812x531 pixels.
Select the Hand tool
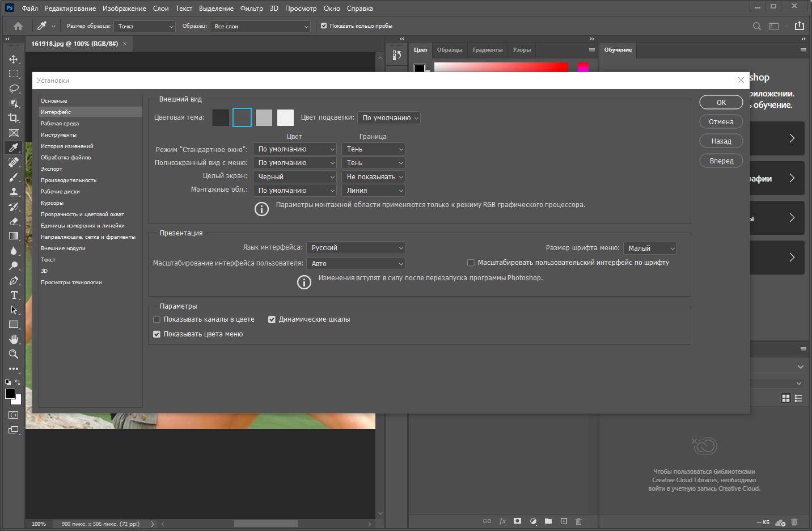point(14,339)
